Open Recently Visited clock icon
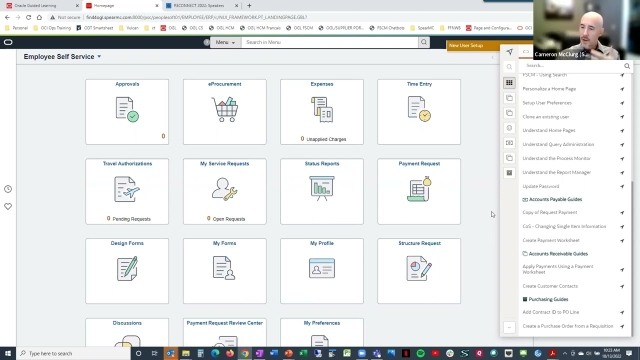Screen dimensions: 640x360 click(x=8, y=189)
